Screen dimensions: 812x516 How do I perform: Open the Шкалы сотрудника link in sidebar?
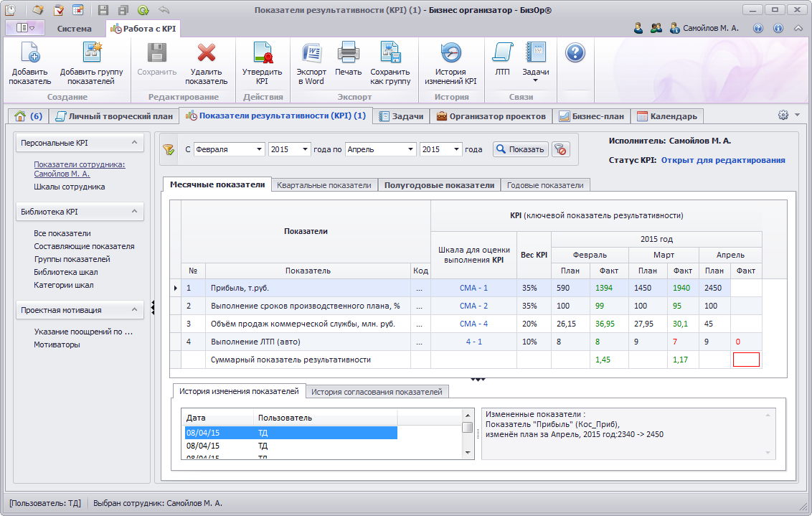pyautogui.click(x=70, y=187)
